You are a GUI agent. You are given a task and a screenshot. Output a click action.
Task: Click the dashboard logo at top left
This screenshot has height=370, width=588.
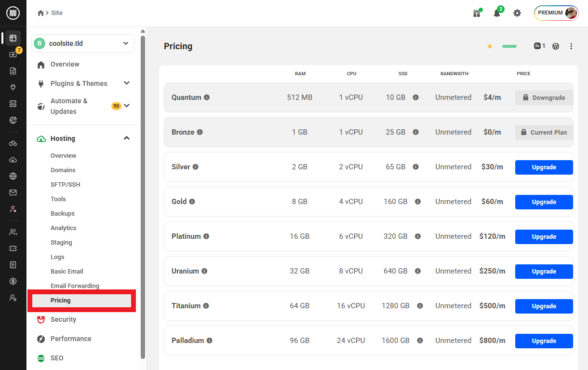click(13, 13)
